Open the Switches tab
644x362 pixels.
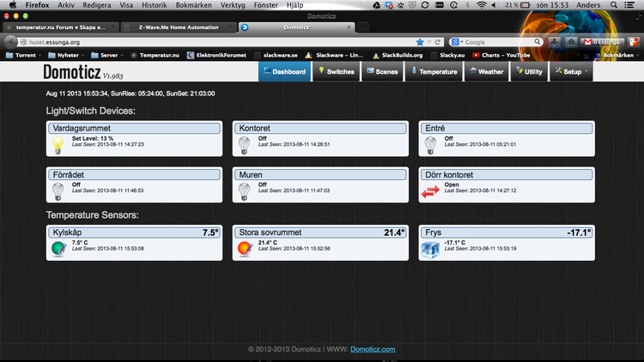[336, 72]
